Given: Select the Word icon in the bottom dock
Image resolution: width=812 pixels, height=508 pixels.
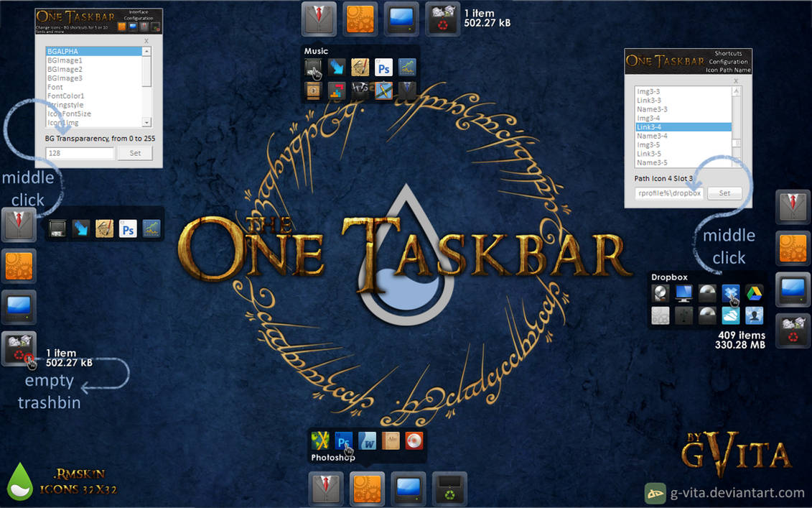Looking at the screenshot, I should (x=367, y=442).
